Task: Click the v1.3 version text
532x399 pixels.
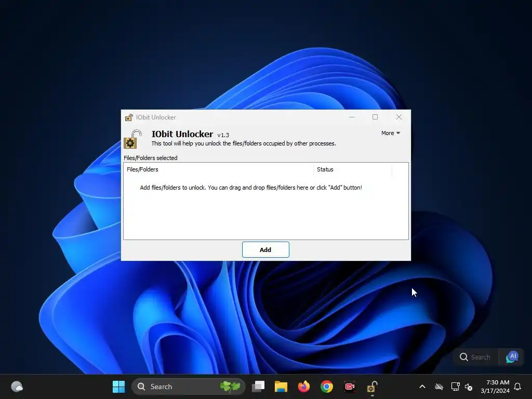Action: click(x=223, y=135)
